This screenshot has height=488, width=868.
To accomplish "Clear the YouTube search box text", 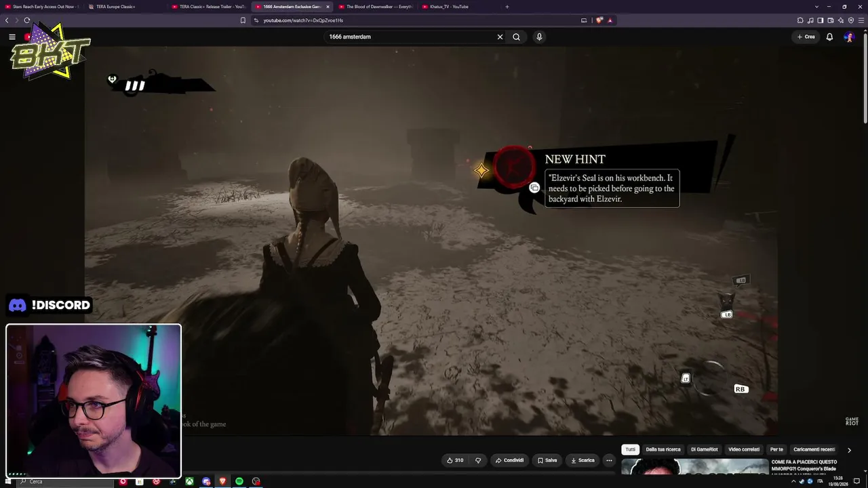I will coord(500,37).
